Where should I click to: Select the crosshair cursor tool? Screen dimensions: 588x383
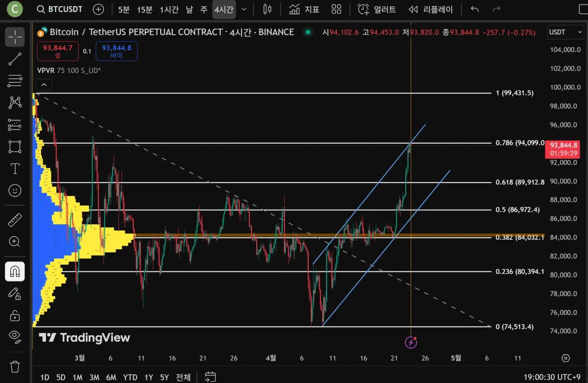15,37
